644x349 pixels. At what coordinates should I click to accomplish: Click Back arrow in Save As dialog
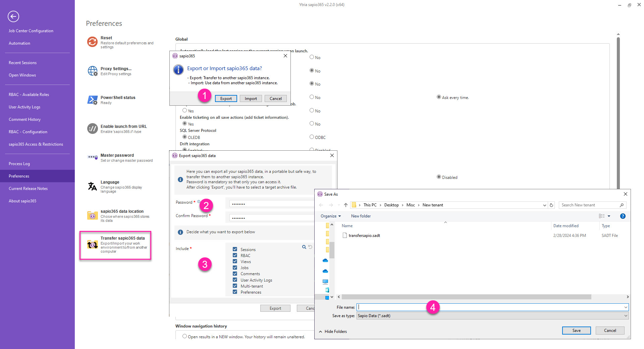(x=321, y=205)
